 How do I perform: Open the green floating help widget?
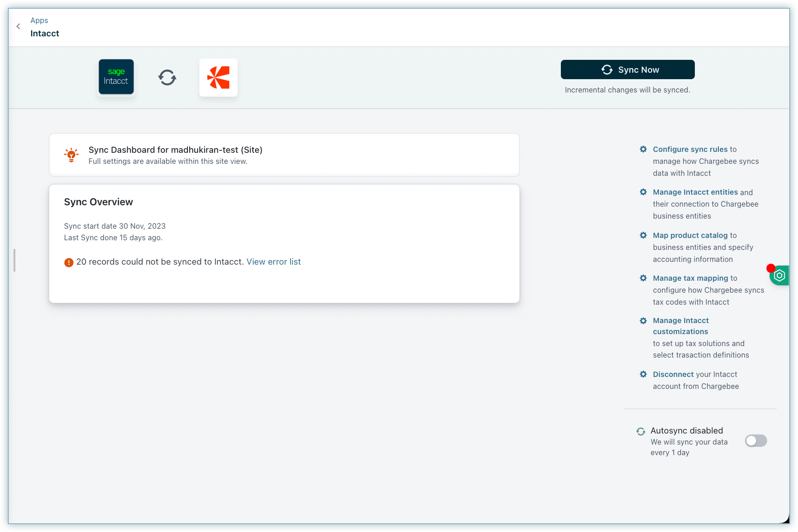pyautogui.click(x=779, y=276)
